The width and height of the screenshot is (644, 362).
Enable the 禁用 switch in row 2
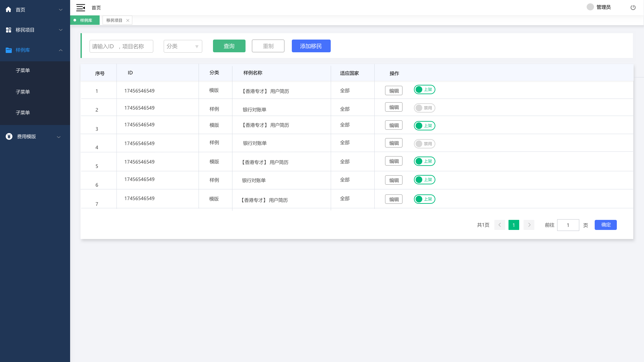(x=424, y=108)
